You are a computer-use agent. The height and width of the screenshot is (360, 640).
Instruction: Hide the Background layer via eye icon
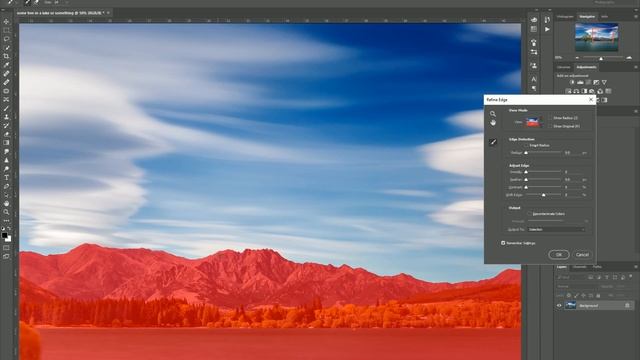coord(559,305)
